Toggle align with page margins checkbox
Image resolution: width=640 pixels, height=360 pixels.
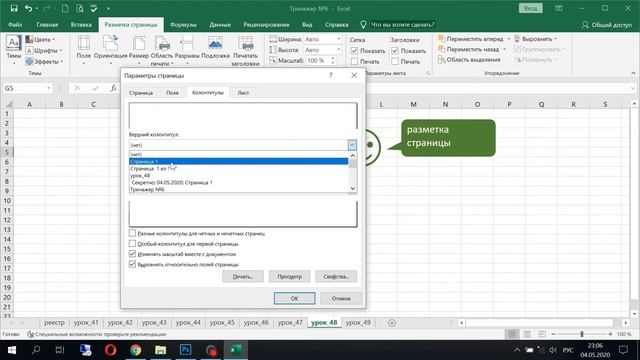point(132,264)
